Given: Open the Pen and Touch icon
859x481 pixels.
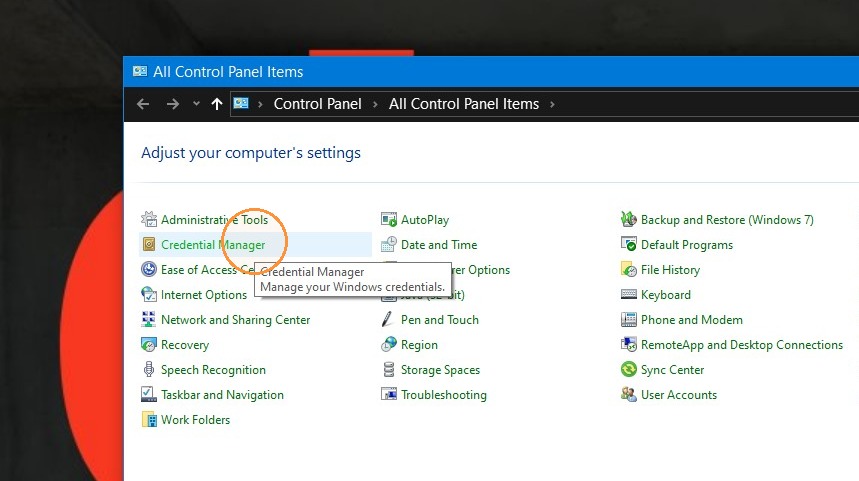Looking at the screenshot, I should tap(388, 319).
